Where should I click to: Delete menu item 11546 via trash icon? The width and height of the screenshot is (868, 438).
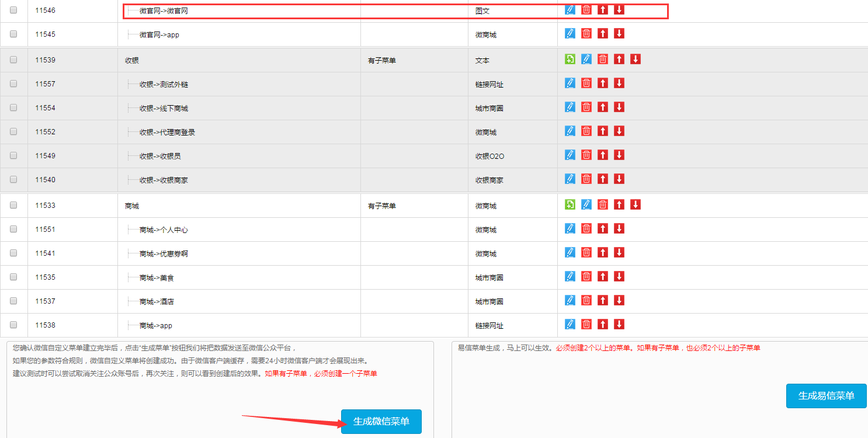tap(586, 10)
